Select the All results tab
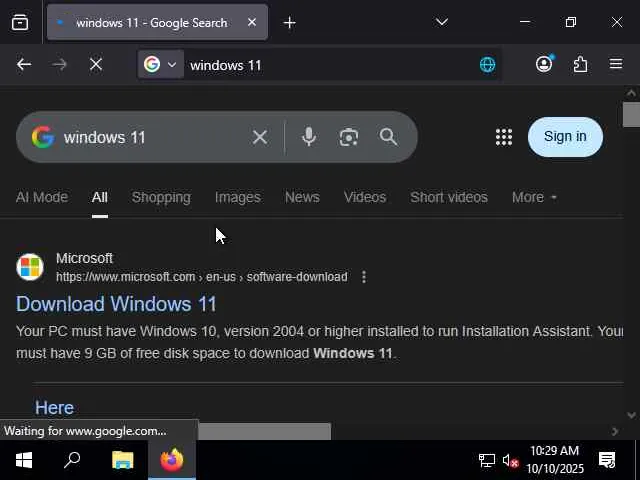Image resolution: width=640 pixels, height=480 pixels. point(100,198)
